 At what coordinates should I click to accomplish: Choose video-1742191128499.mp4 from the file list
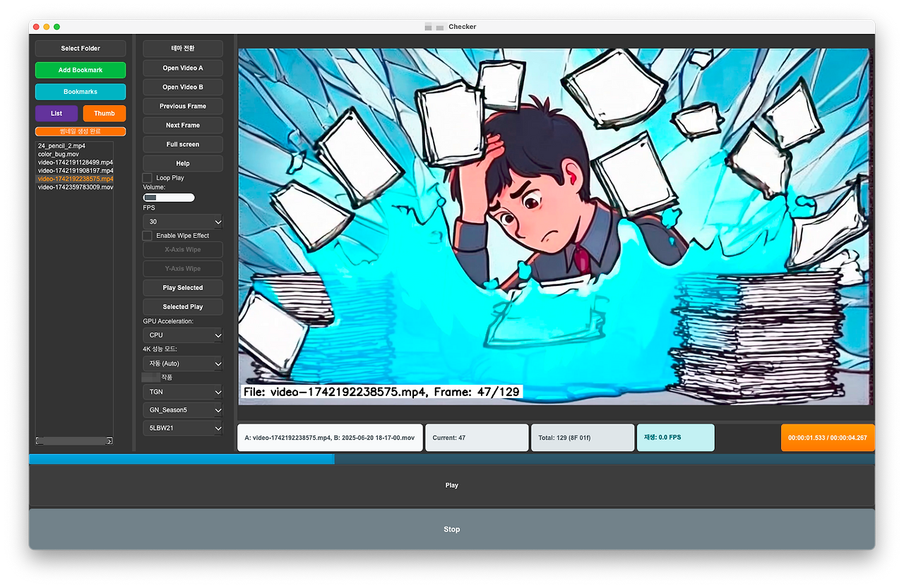[75, 162]
